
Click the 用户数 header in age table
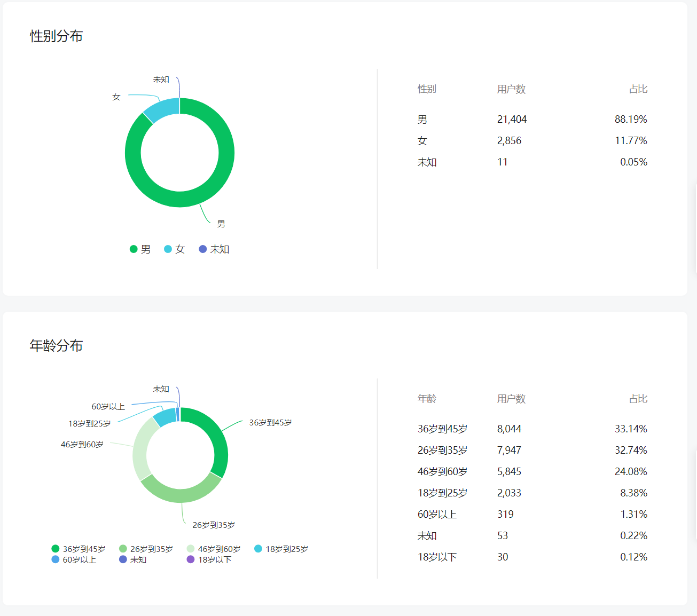click(x=511, y=399)
